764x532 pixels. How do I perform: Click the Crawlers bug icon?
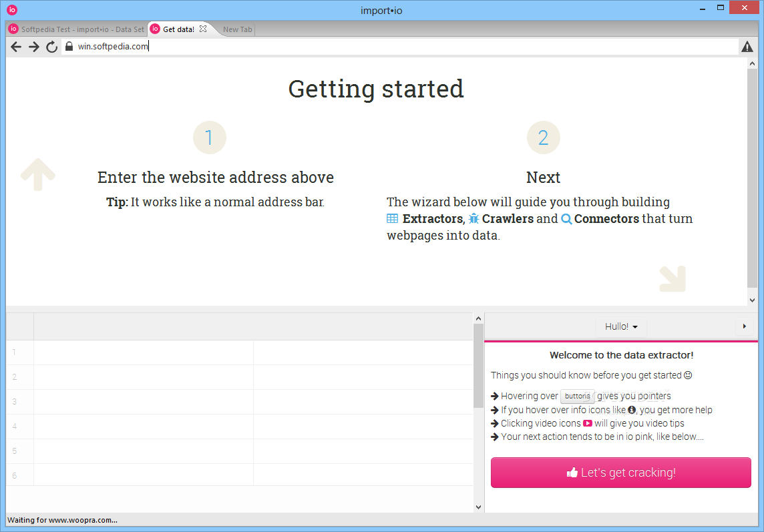point(473,218)
